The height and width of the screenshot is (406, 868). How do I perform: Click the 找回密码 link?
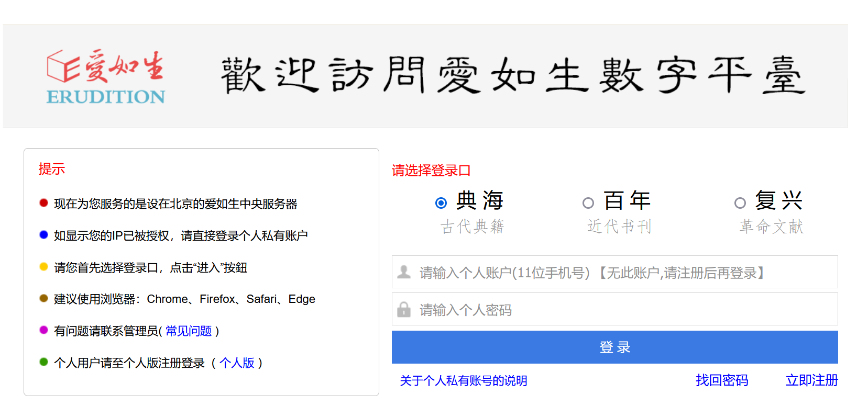(x=722, y=380)
